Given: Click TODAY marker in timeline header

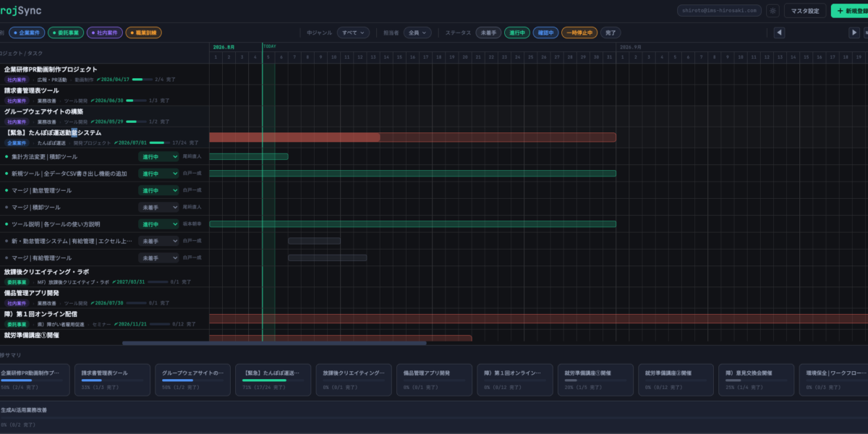Looking at the screenshot, I should (x=268, y=47).
